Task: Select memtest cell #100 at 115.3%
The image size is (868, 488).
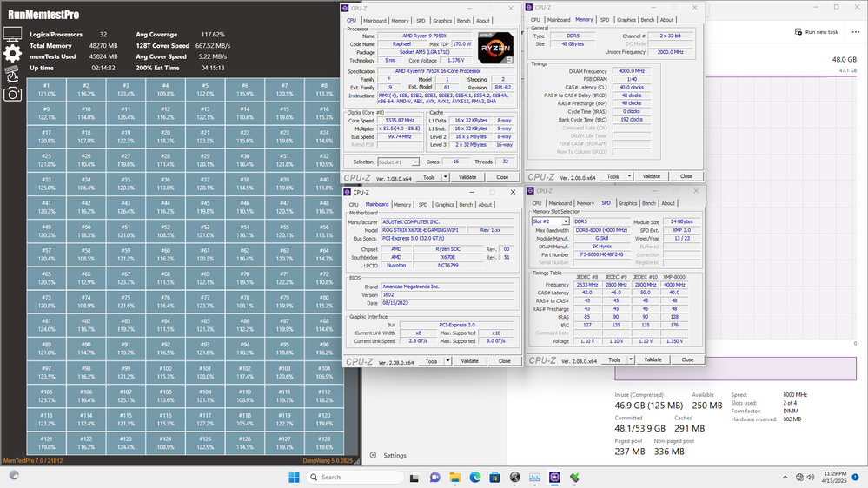Action: (165, 373)
